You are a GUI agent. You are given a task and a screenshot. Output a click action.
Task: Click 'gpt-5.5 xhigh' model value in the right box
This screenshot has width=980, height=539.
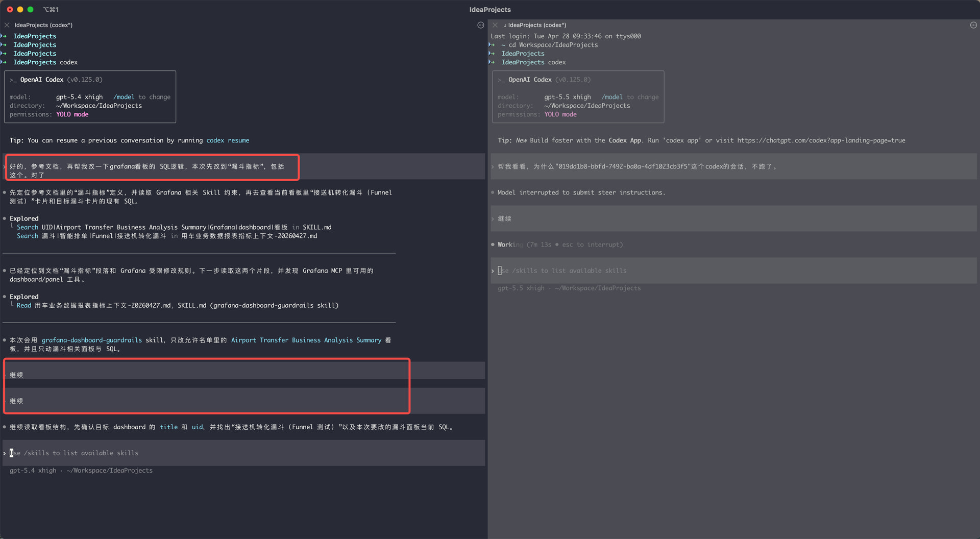(568, 97)
